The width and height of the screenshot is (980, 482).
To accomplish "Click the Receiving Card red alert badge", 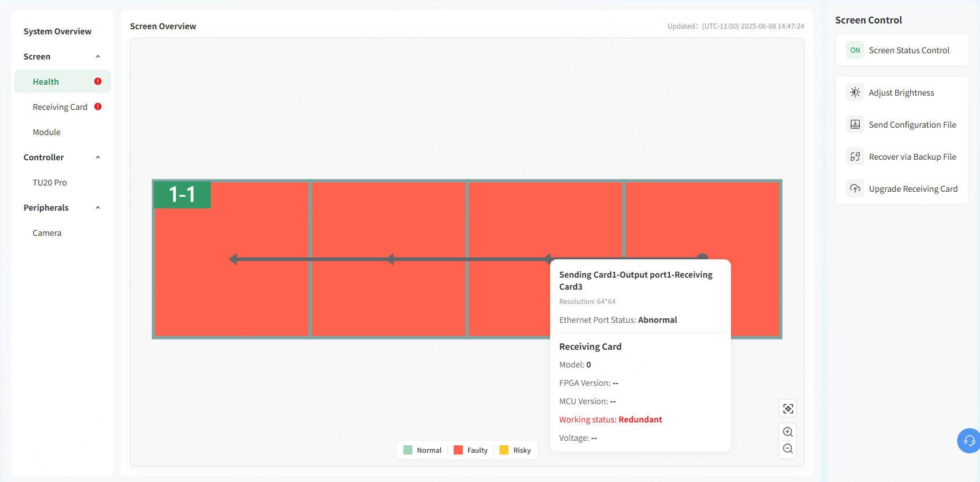I will pyautogui.click(x=98, y=106).
